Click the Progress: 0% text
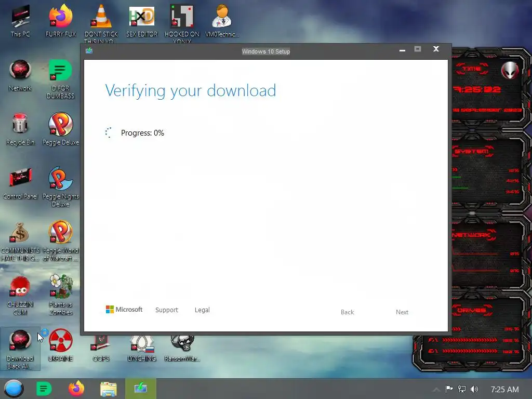 click(x=142, y=133)
